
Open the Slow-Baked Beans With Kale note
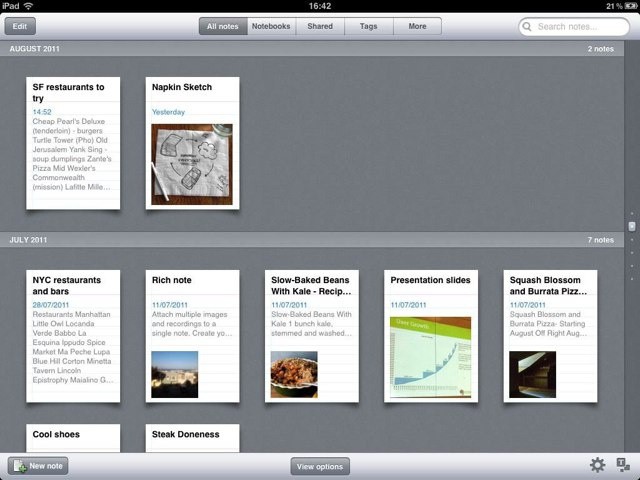pyautogui.click(x=311, y=336)
